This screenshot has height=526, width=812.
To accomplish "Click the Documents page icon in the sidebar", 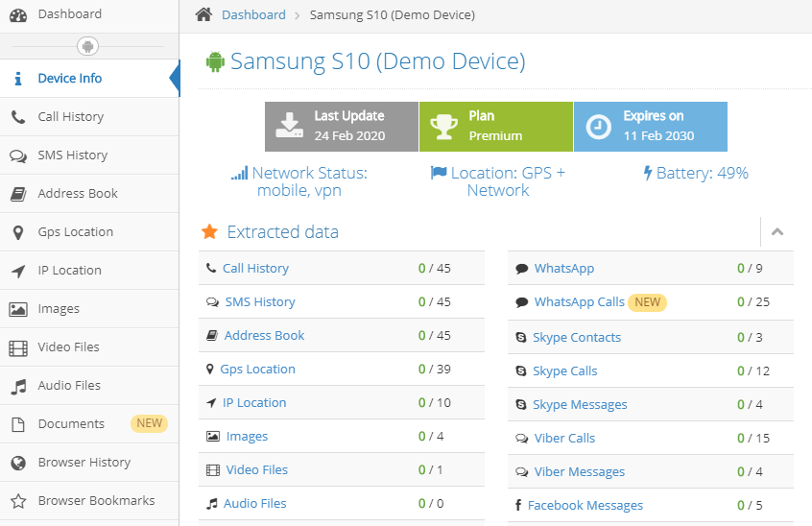I will [18, 424].
